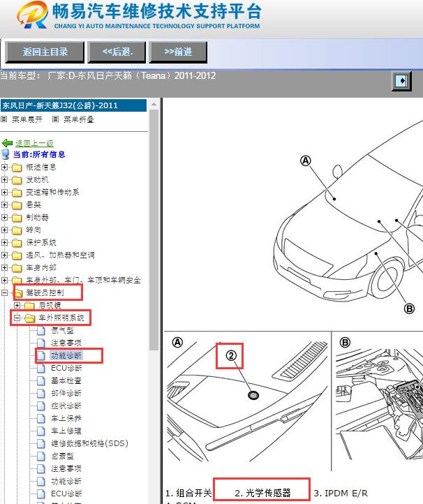Expand the 悬架 tree node
Viewport: 423px width, 504px height.
4,205
